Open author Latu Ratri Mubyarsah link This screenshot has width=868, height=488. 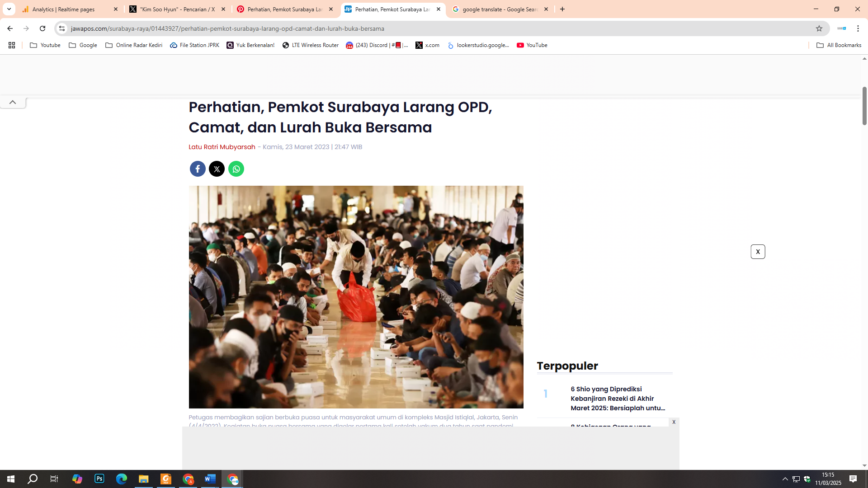tap(222, 147)
